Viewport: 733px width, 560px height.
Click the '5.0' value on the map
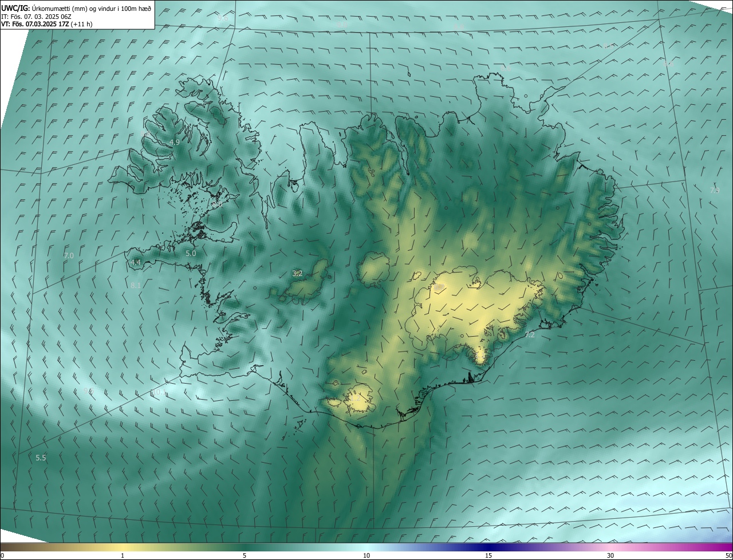click(x=191, y=253)
